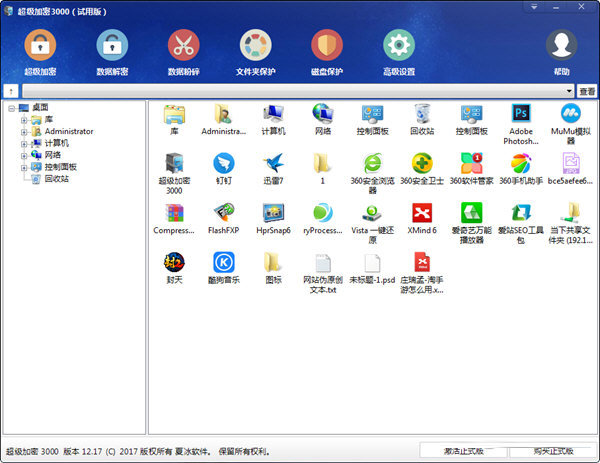Click the 查看 button
Image resolution: width=600 pixels, height=463 pixels.
pyautogui.click(x=586, y=91)
